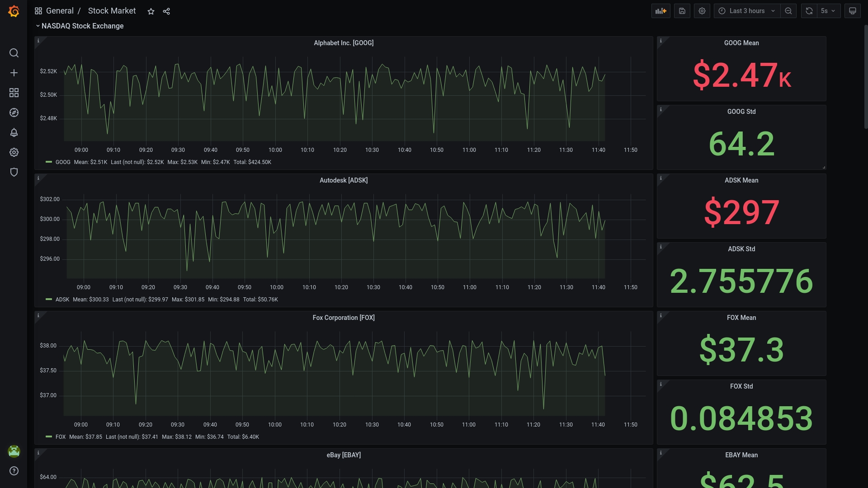Viewport: 868px width, 488px height.
Task: Open Server Admin shield icon
Action: tap(14, 172)
